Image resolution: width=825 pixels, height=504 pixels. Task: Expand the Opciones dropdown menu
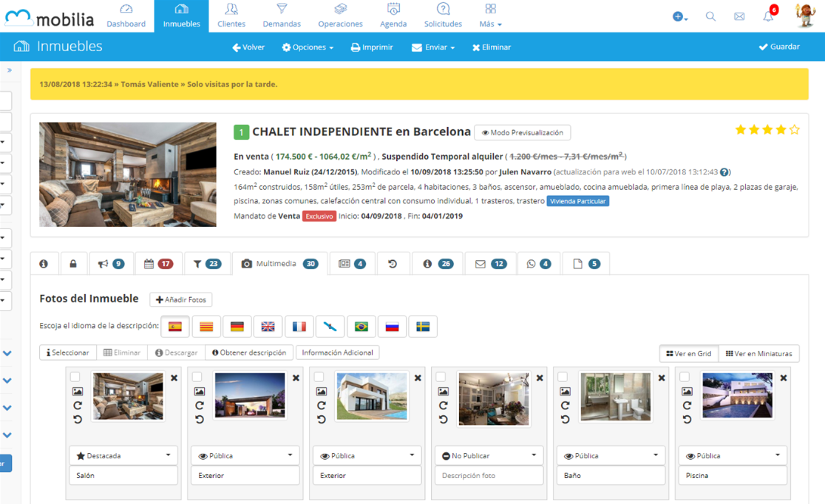coord(308,47)
